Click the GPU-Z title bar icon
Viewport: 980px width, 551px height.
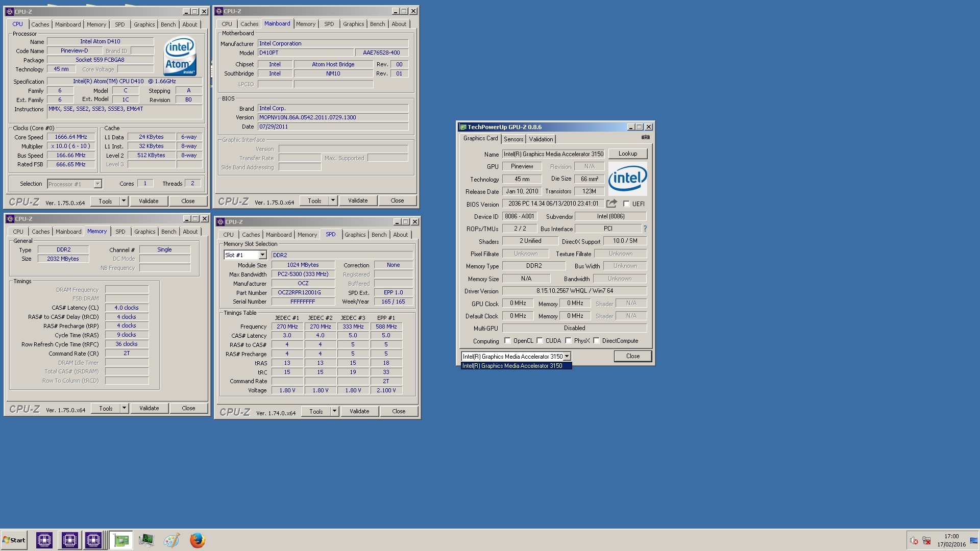[x=463, y=127]
